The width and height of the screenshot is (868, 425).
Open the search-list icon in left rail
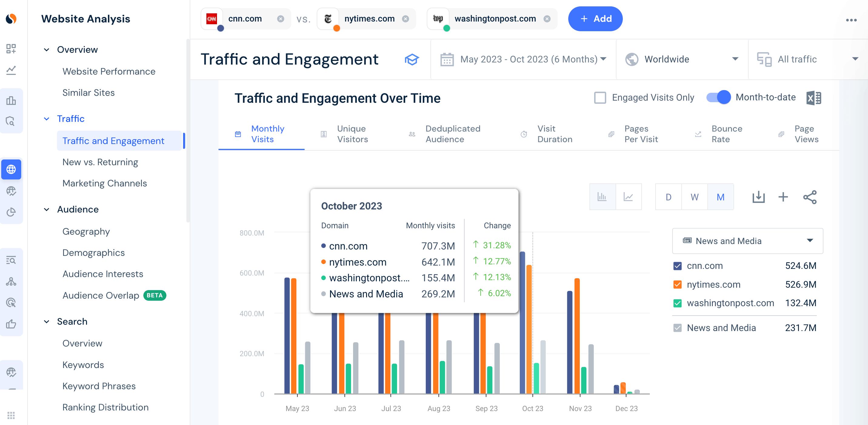point(11,259)
